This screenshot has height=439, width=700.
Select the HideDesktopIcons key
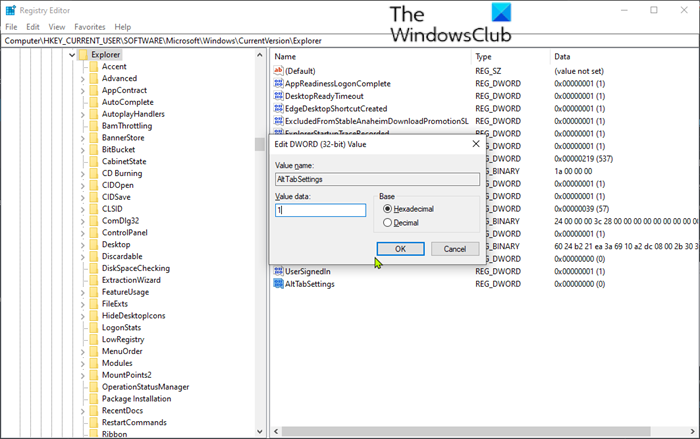tap(133, 315)
